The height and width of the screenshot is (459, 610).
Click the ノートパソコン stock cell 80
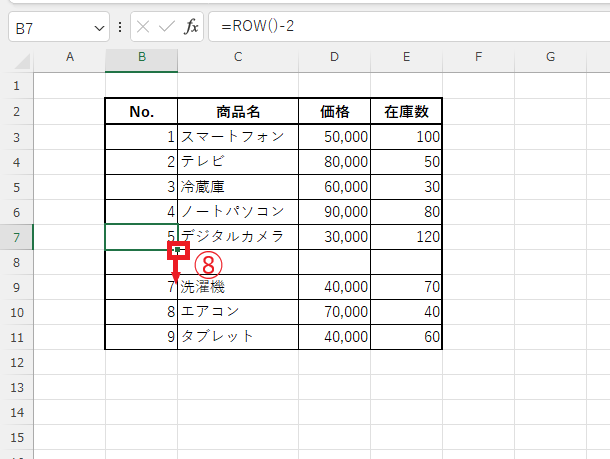[x=407, y=212]
